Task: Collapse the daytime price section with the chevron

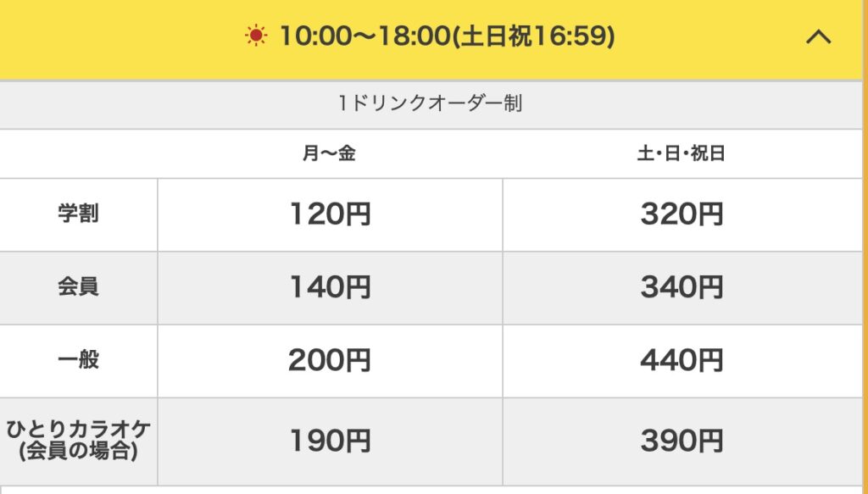Action: (x=818, y=37)
